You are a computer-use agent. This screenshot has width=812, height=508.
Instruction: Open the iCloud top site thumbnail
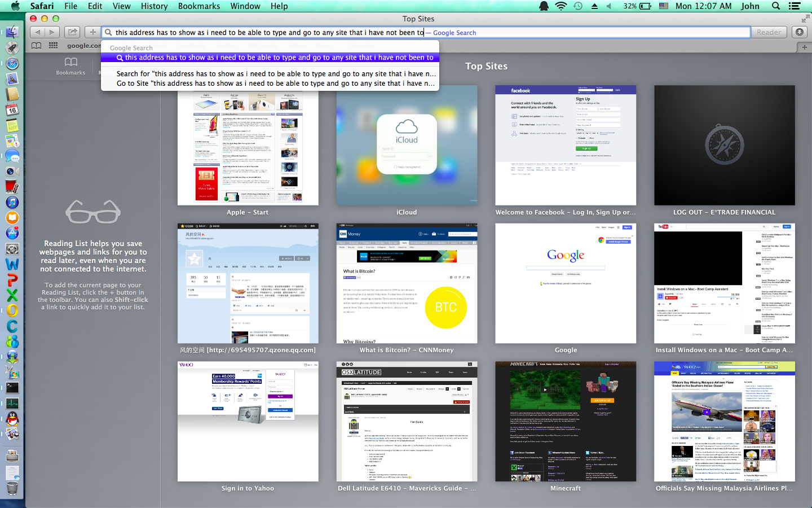click(407, 145)
